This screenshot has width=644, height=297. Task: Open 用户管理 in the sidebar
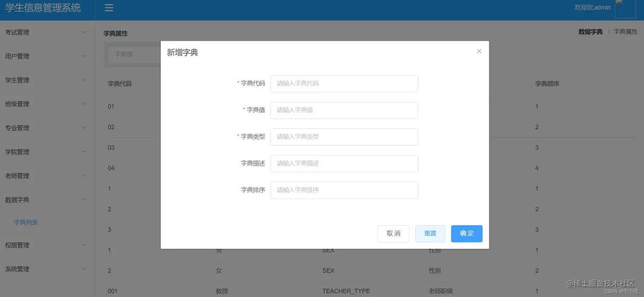pyautogui.click(x=47, y=56)
